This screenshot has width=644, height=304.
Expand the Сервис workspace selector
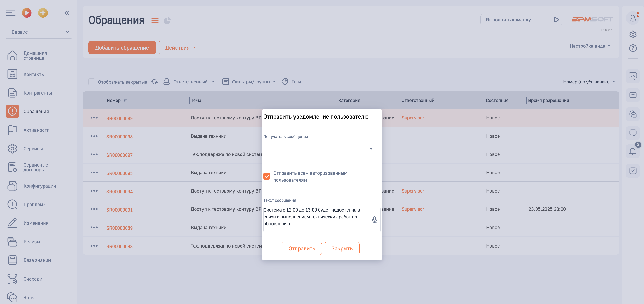click(x=39, y=32)
